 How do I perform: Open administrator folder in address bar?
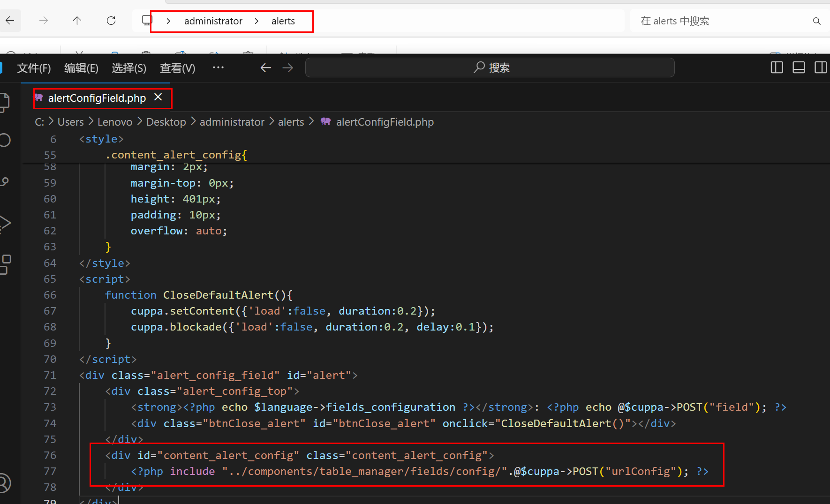(x=213, y=21)
